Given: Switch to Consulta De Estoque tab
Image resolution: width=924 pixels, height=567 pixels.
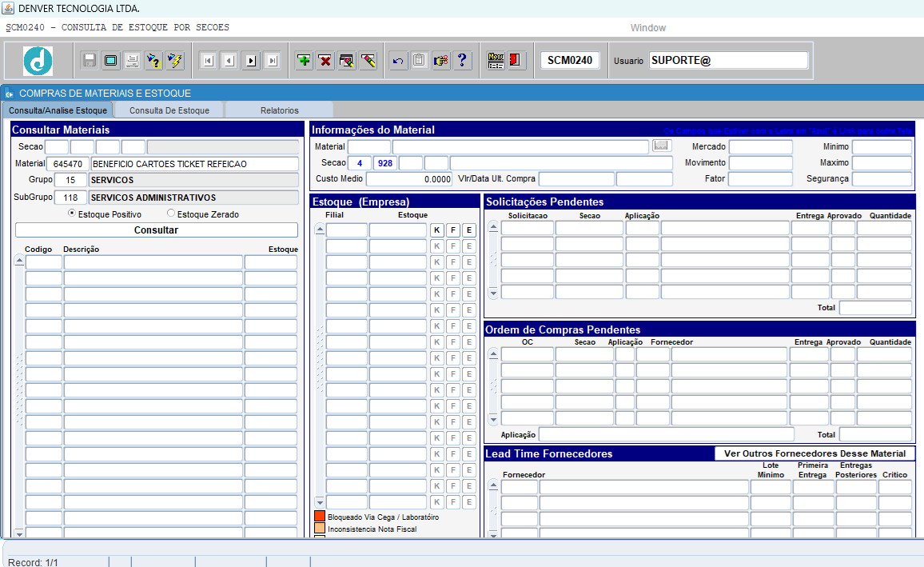Looking at the screenshot, I should (169, 110).
